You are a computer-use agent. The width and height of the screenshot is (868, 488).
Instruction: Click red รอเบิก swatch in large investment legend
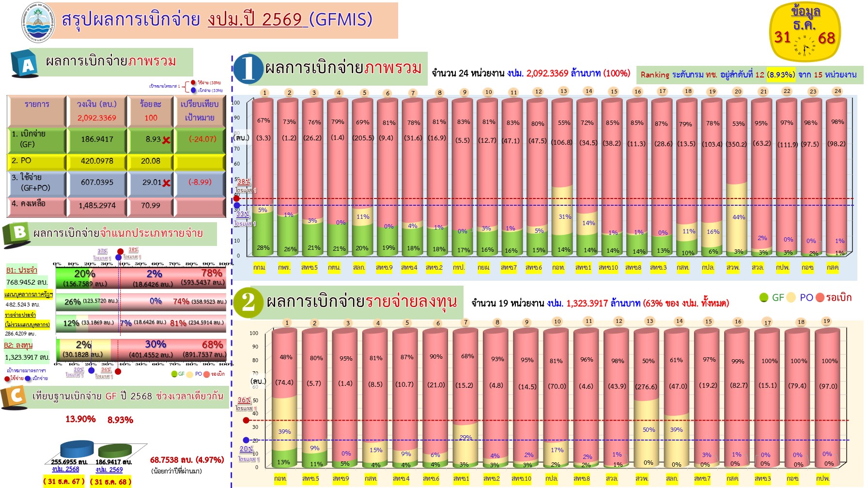(x=820, y=297)
